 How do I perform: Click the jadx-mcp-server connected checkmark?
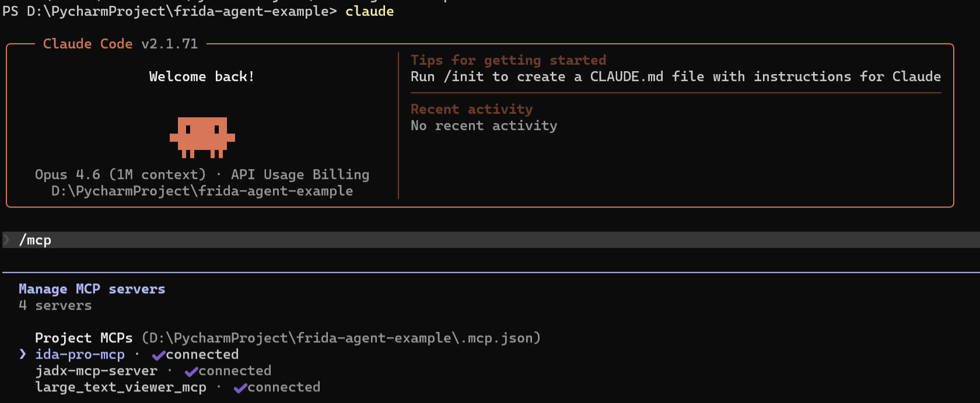tap(191, 372)
